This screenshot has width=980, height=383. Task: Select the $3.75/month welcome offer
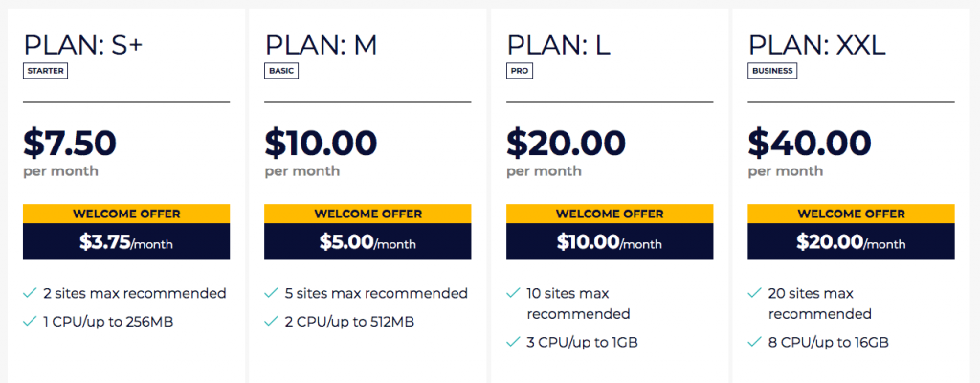click(126, 242)
